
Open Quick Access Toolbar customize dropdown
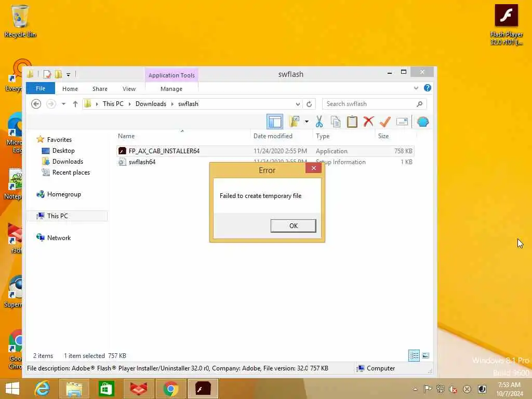[x=68, y=74]
